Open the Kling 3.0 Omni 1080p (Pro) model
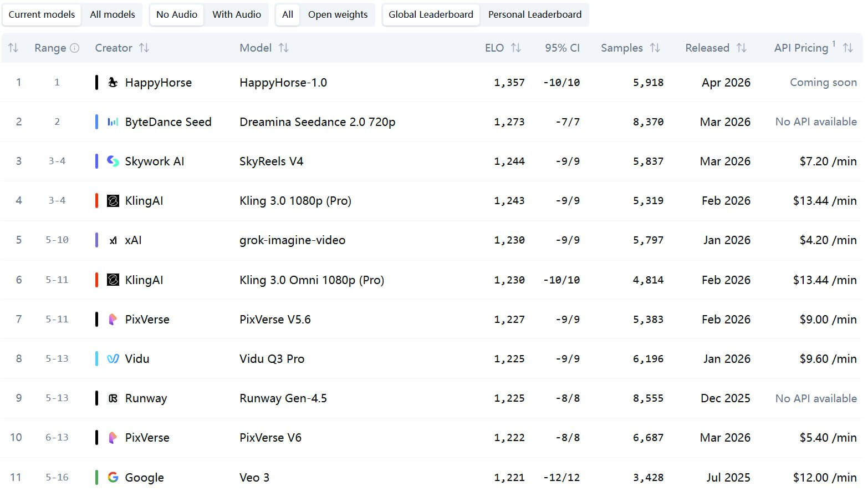868x496 pixels. click(x=312, y=280)
